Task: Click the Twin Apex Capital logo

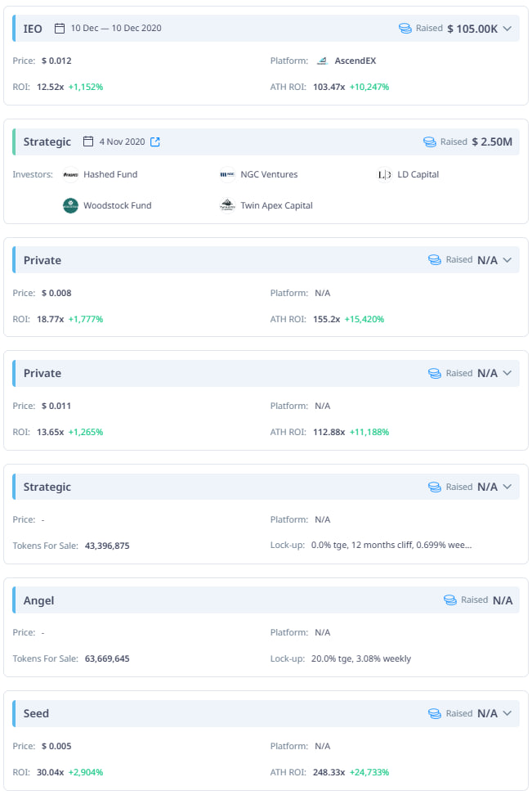Action: point(227,205)
